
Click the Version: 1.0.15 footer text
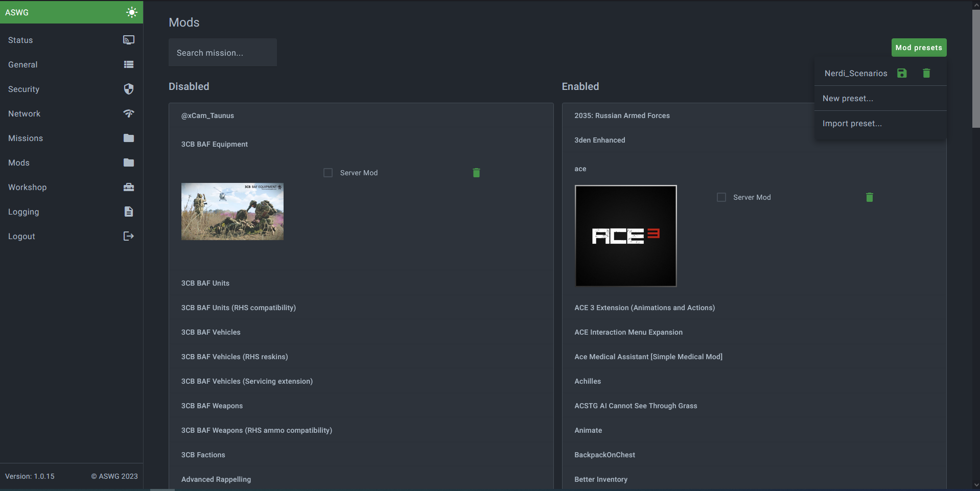(x=30, y=476)
